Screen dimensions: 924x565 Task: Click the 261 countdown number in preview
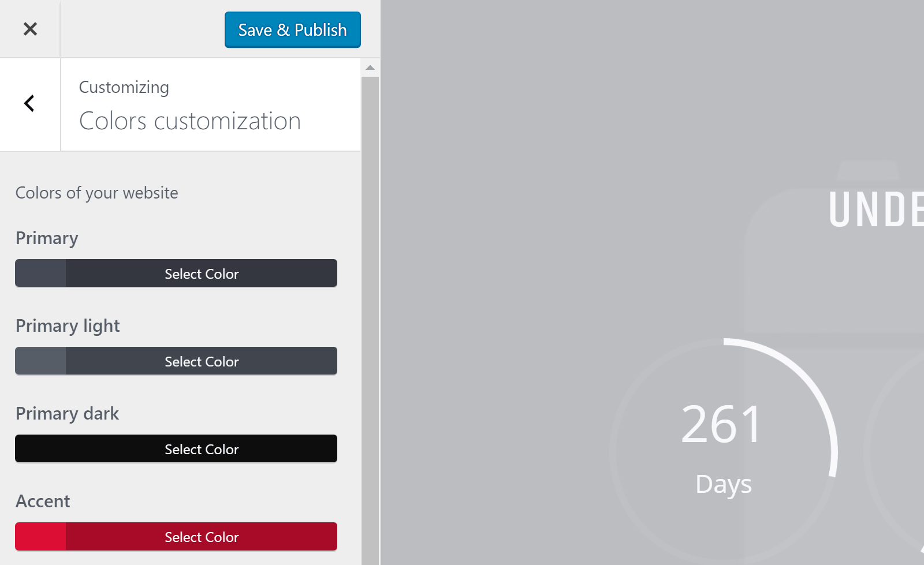pos(722,424)
